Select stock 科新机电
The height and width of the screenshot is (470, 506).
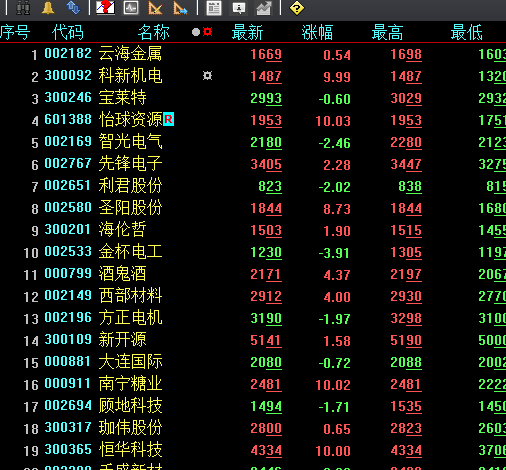coord(130,76)
